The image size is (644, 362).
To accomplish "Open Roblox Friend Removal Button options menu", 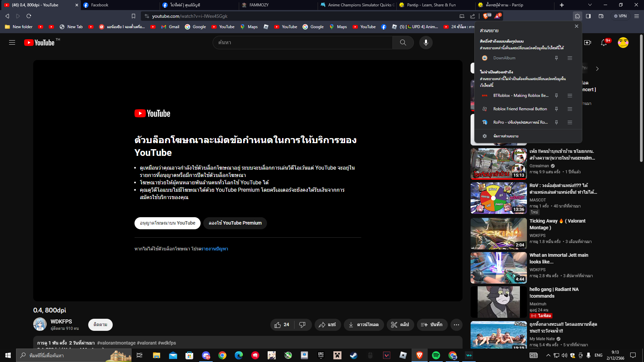I will pos(570,109).
